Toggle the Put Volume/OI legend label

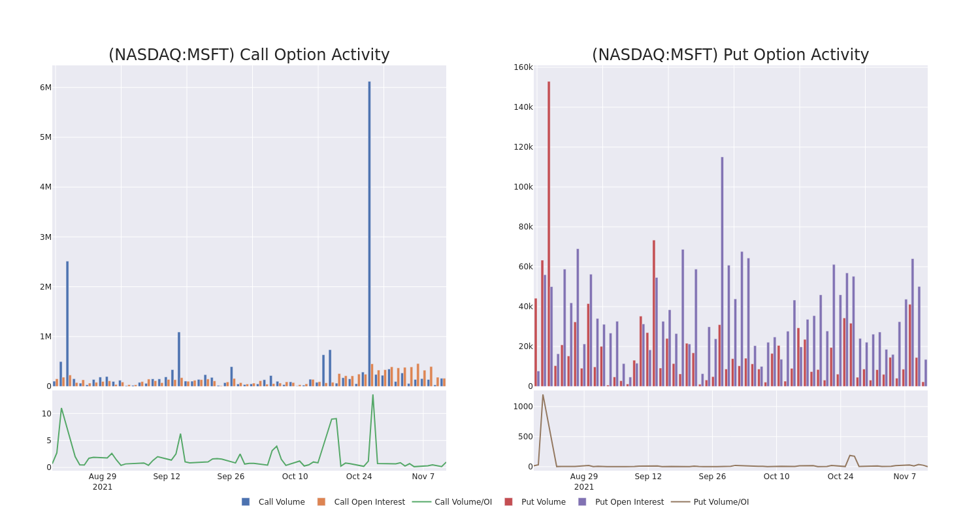pyautogui.click(x=721, y=502)
